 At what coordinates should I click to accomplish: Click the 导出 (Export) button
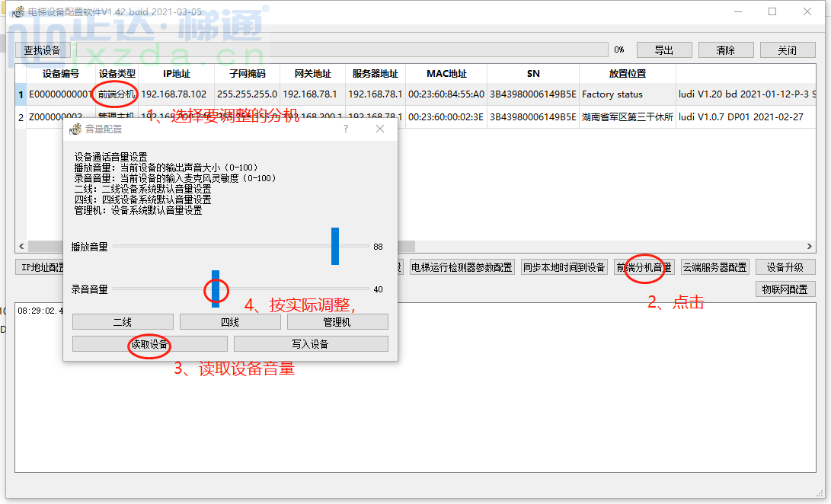click(663, 49)
